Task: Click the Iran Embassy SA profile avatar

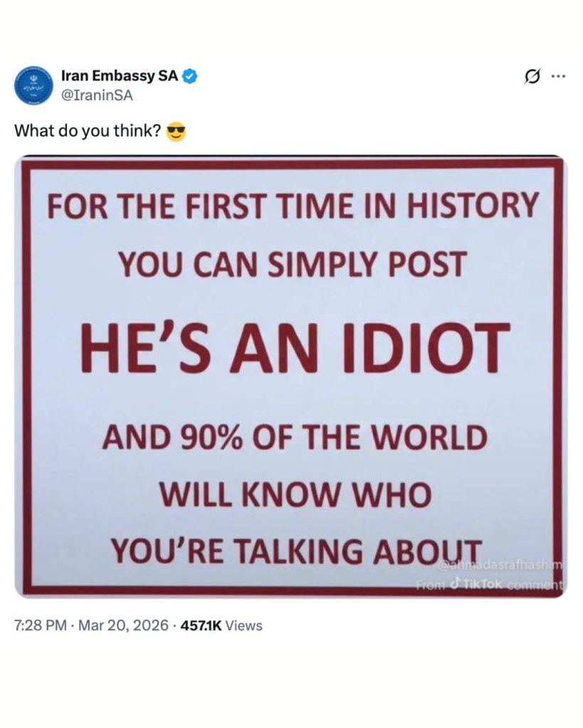Action: 33,85
